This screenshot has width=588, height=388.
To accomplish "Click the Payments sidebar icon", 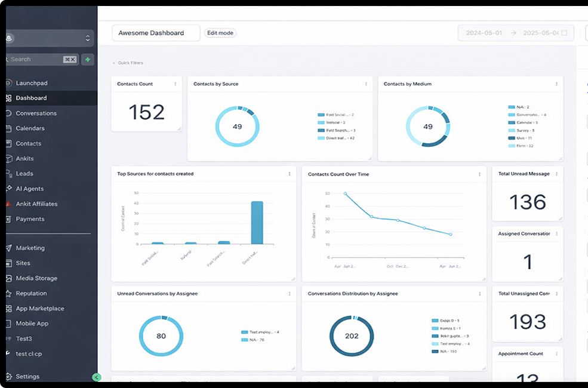I will tap(9, 219).
